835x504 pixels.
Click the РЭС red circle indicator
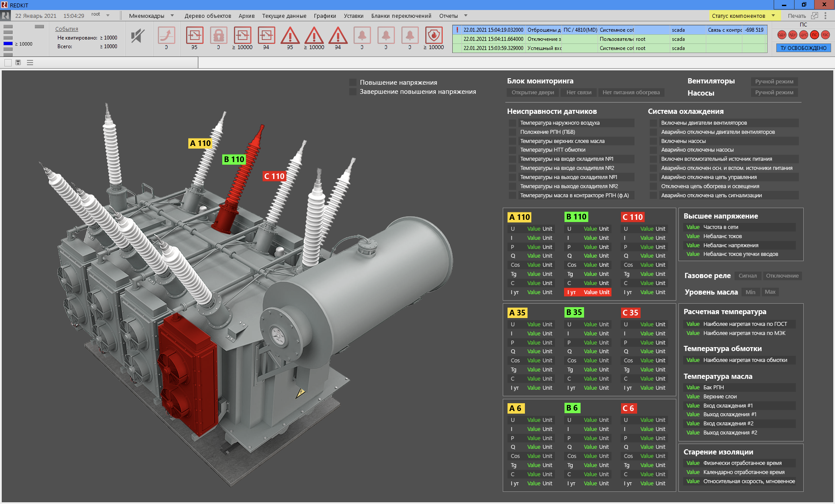tap(825, 35)
